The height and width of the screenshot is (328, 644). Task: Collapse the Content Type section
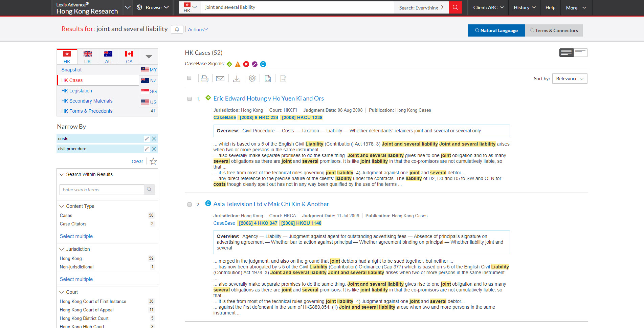click(62, 206)
